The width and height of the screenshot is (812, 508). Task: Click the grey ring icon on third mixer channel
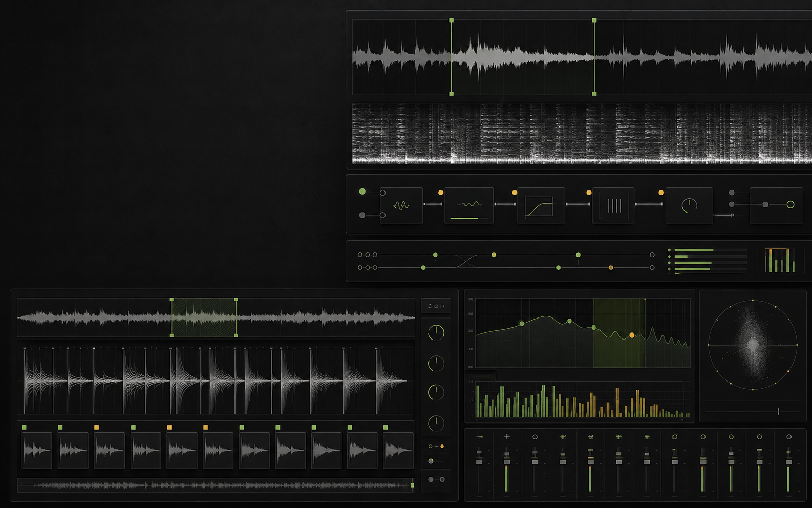[535, 437]
